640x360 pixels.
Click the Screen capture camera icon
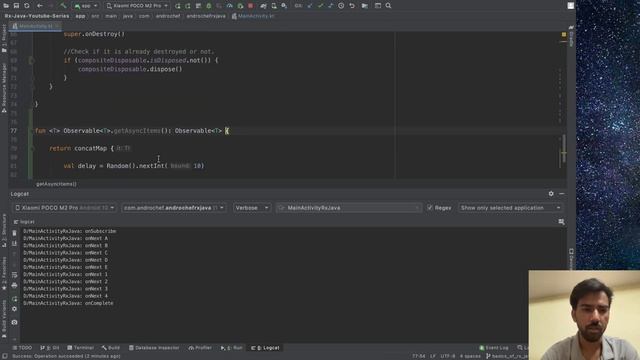(14, 322)
